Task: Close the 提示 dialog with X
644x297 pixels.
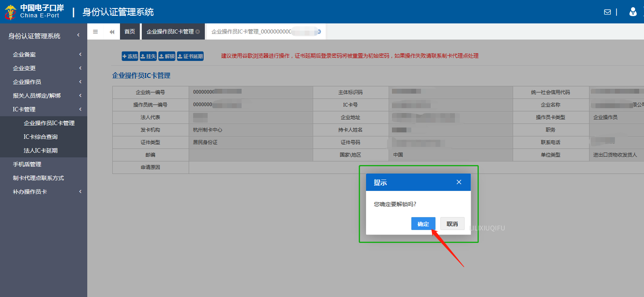Action: pos(459,182)
